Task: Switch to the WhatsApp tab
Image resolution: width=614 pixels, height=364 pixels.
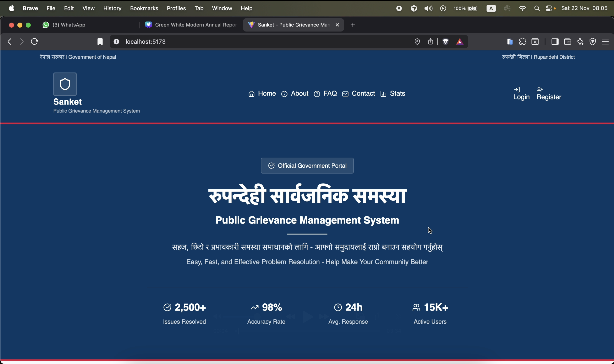Action: pos(69,25)
